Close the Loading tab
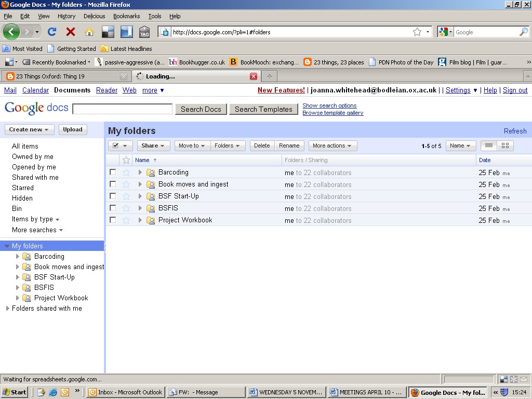Image resolution: width=532 pixels, height=399 pixels. (x=254, y=76)
